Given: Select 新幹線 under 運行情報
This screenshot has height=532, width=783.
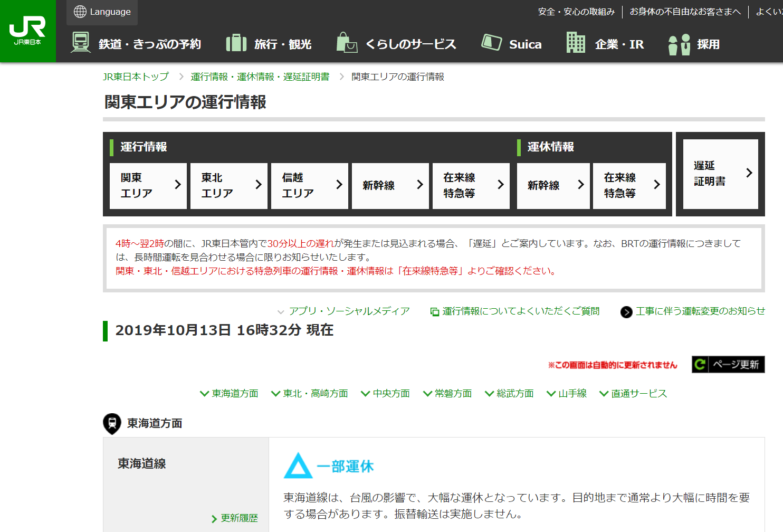Looking at the screenshot, I should click(x=390, y=186).
